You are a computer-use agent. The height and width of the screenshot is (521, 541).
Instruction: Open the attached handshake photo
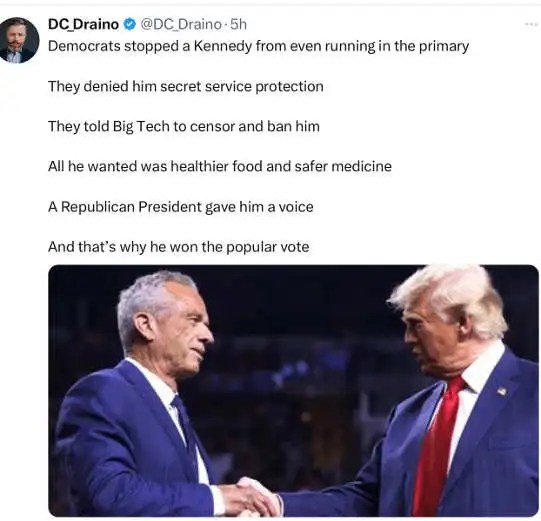pos(293,391)
